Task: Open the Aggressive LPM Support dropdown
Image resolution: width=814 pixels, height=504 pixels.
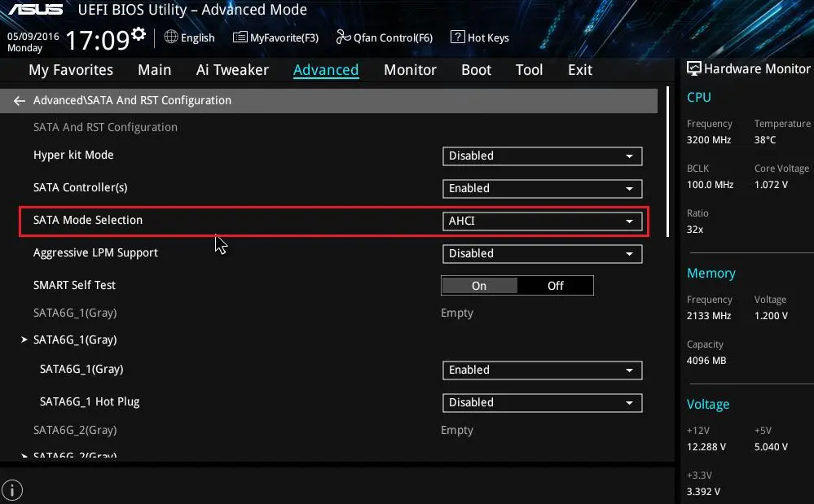Action: [542, 254]
